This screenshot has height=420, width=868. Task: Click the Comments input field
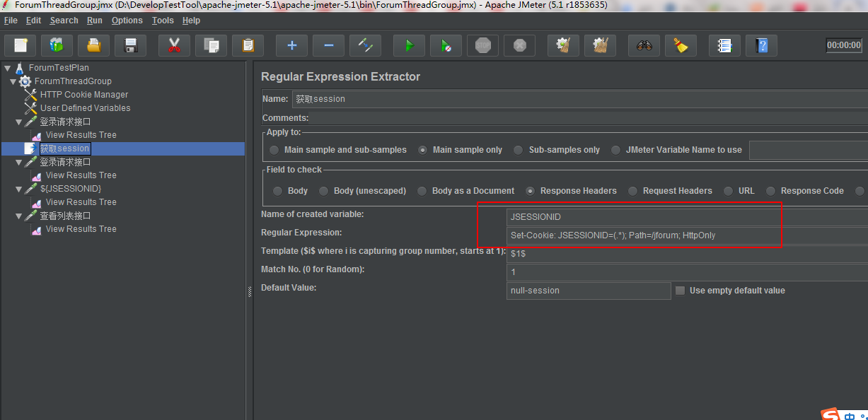[x=589, y=118]
